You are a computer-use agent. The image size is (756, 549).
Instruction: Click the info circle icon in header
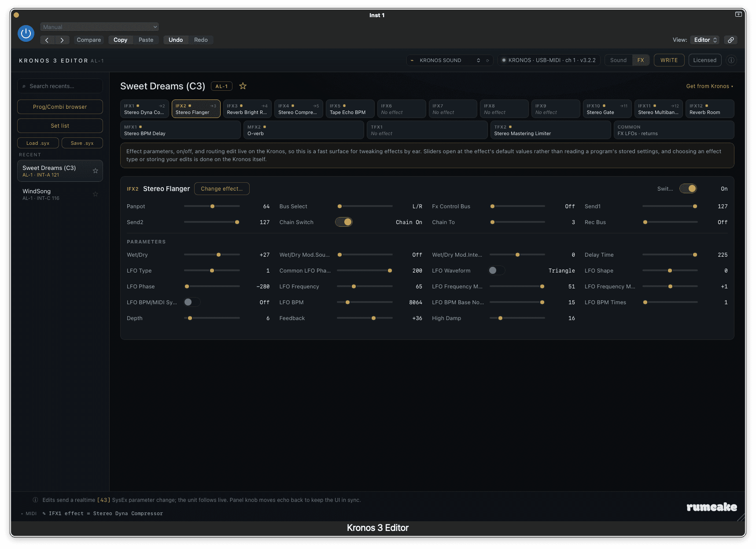click(x=731, y=60)
